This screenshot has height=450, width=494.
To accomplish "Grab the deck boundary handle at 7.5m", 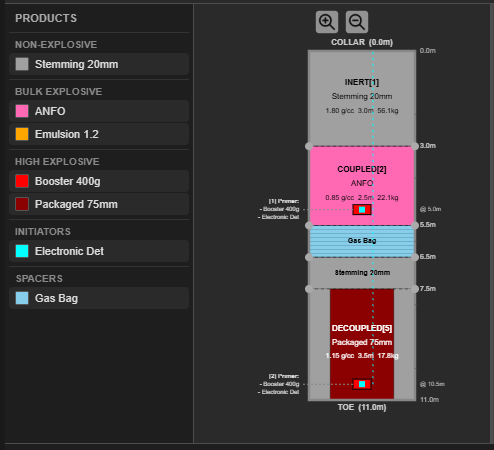I will tap(414, 289).
